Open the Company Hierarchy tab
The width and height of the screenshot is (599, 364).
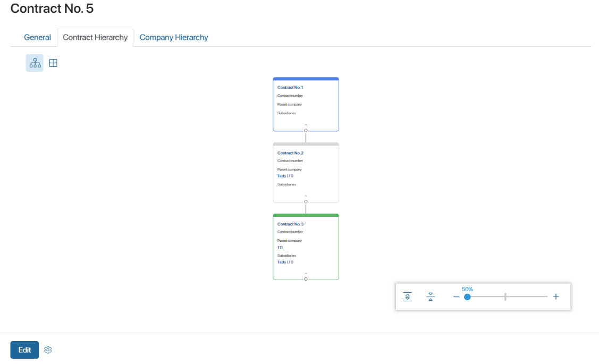(x=174, y=37)
